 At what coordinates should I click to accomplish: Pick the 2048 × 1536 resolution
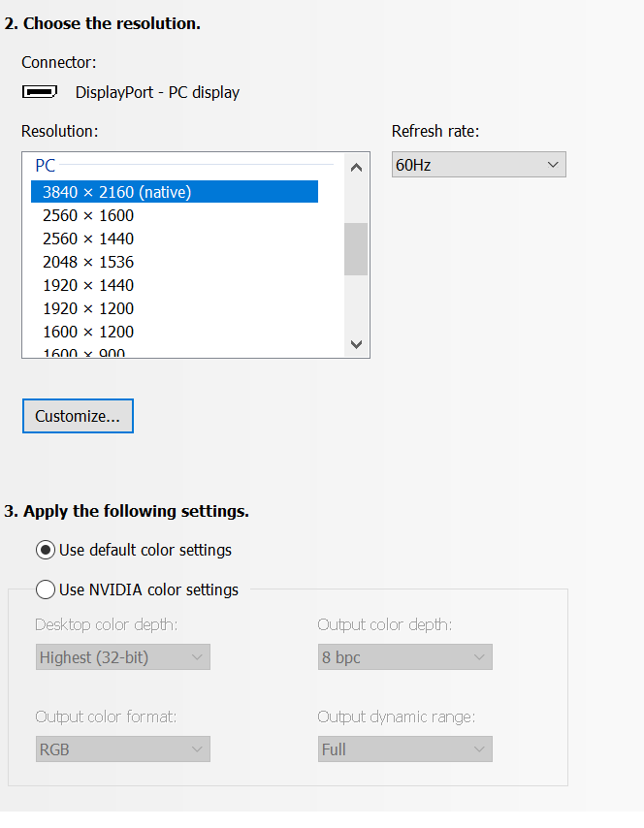[175, 262]
